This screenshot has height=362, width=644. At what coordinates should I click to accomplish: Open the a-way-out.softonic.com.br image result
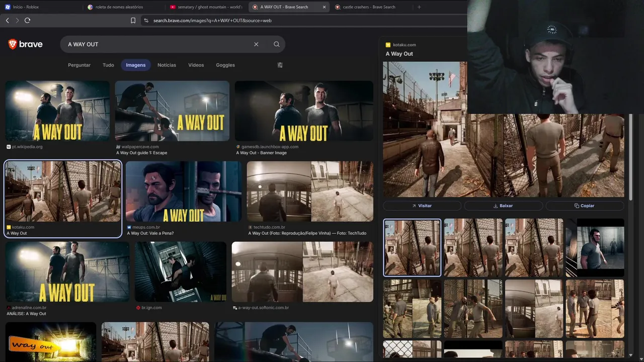coord(302,272)
